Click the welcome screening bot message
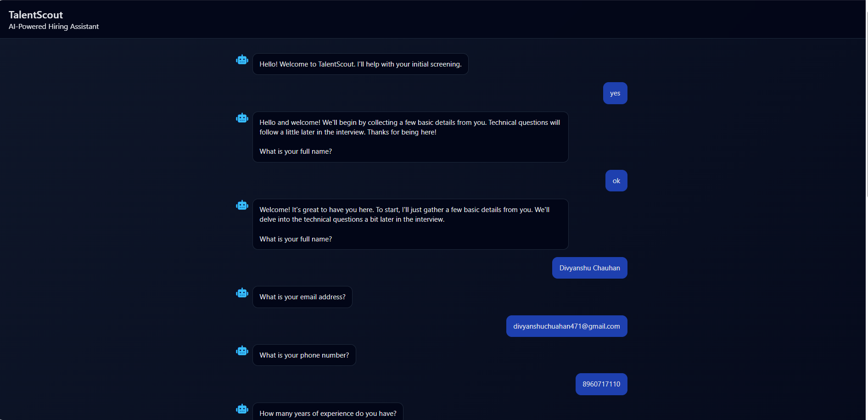Screen dimensions: 868x420 click(360, 64)
